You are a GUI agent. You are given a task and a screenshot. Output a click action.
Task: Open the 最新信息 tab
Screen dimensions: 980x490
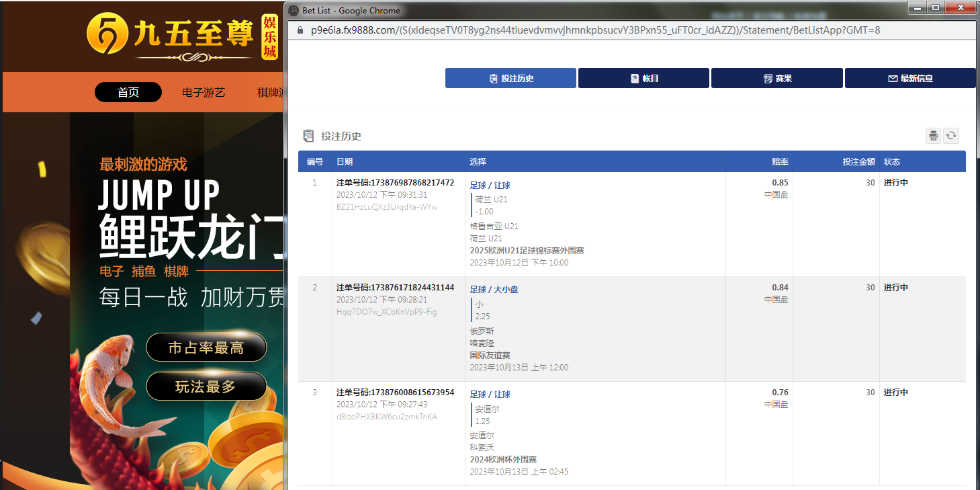(x=909, y=78)
